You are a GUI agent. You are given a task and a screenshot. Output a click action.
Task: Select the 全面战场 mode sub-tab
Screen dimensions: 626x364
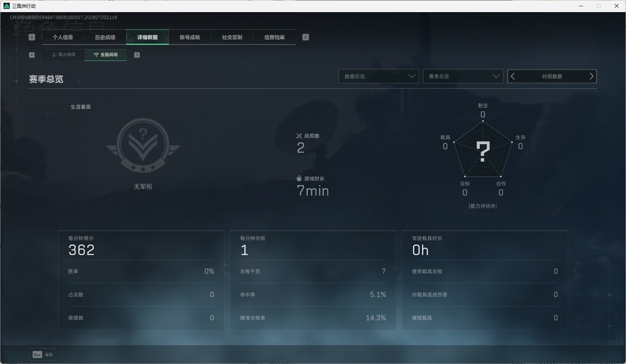coord(106,55)
